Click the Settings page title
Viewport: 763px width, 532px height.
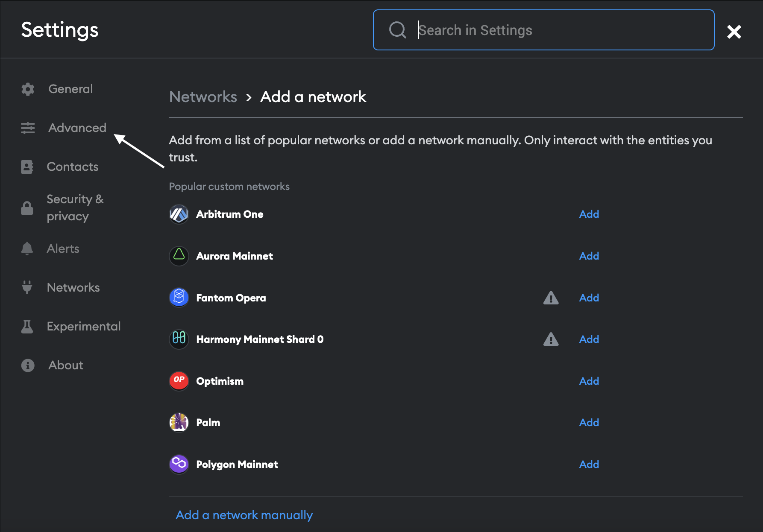60,30
